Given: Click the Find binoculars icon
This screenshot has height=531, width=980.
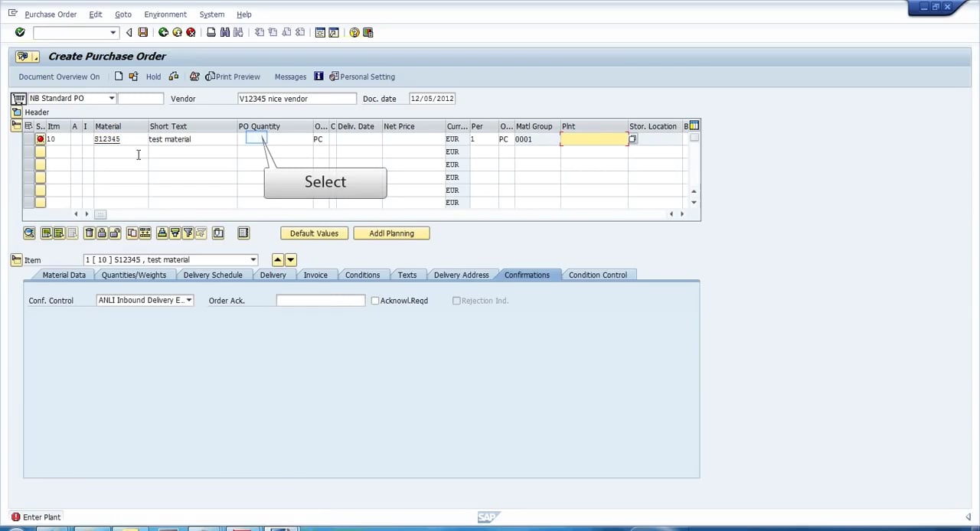Looking at the screenshot, I should (x=225, y=32).
